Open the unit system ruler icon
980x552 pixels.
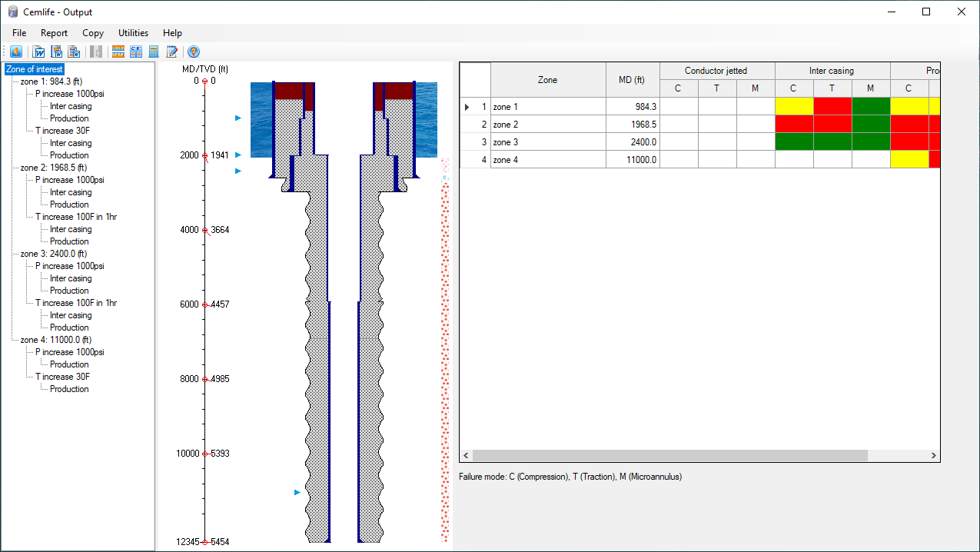pyautogui.click(x=118, y=52)
